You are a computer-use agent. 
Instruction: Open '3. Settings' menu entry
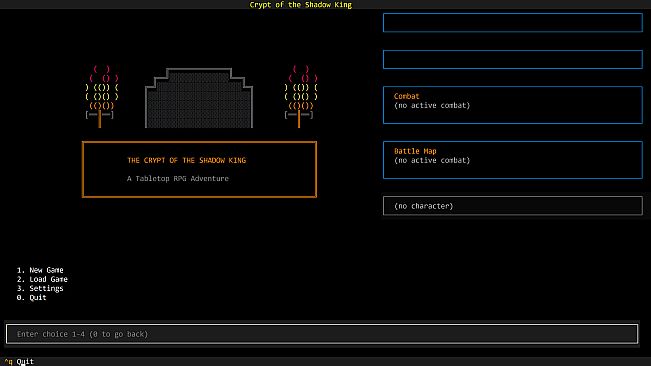coord(40,288)
